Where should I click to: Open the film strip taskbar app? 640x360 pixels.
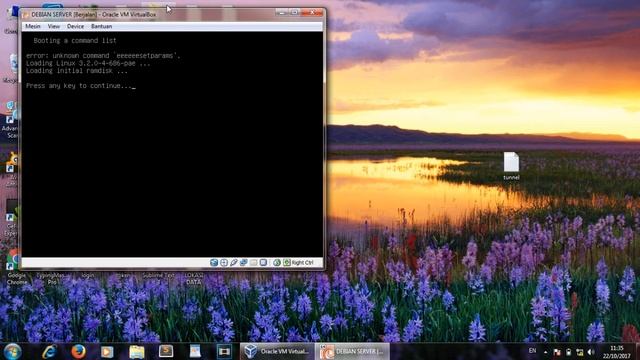(224, 351)
